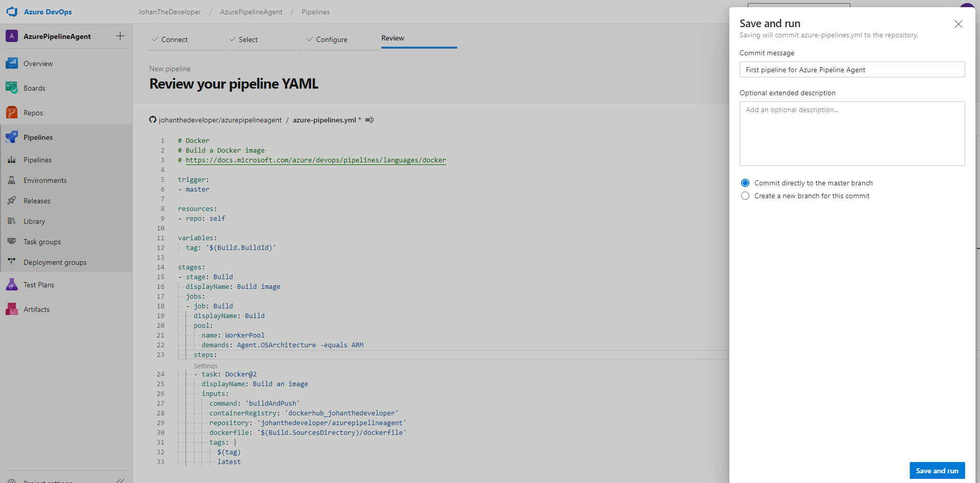Open the Artifacts icon

tap(12, 309)
